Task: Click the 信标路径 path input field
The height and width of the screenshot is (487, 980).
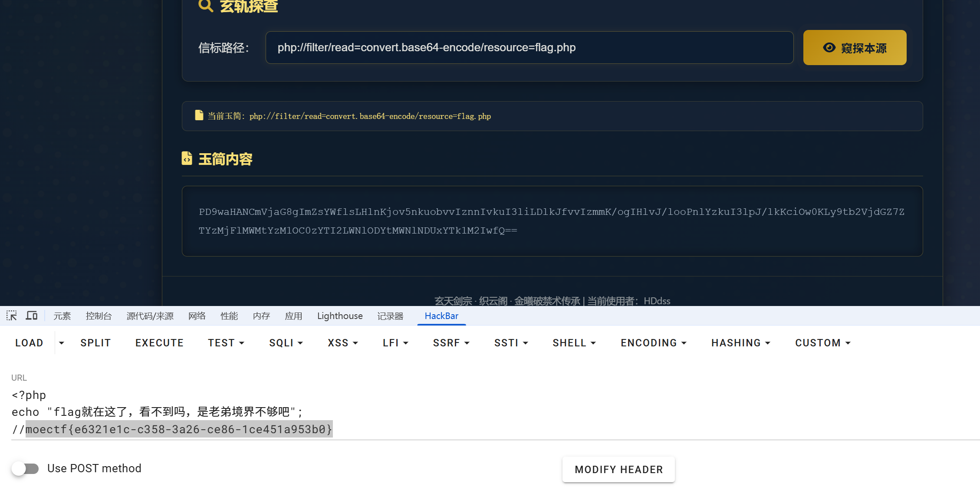Action: pyautogui.click(x=529, y=48)
